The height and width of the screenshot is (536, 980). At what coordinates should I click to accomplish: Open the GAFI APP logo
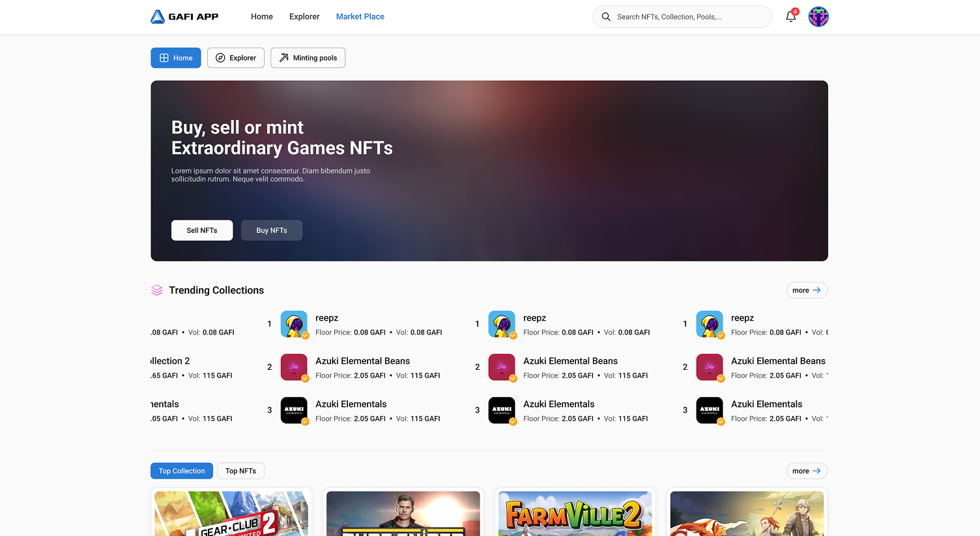(184, 16)
